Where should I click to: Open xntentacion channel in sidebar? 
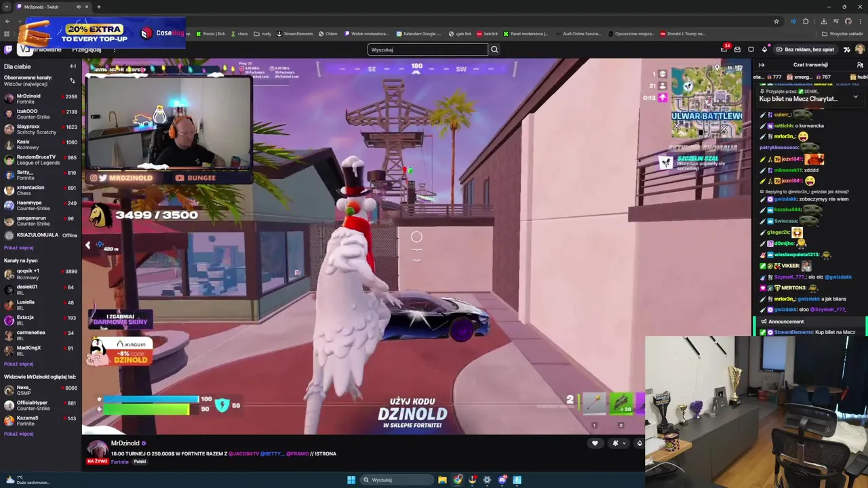pyautogui.click(x=40, y=190)
